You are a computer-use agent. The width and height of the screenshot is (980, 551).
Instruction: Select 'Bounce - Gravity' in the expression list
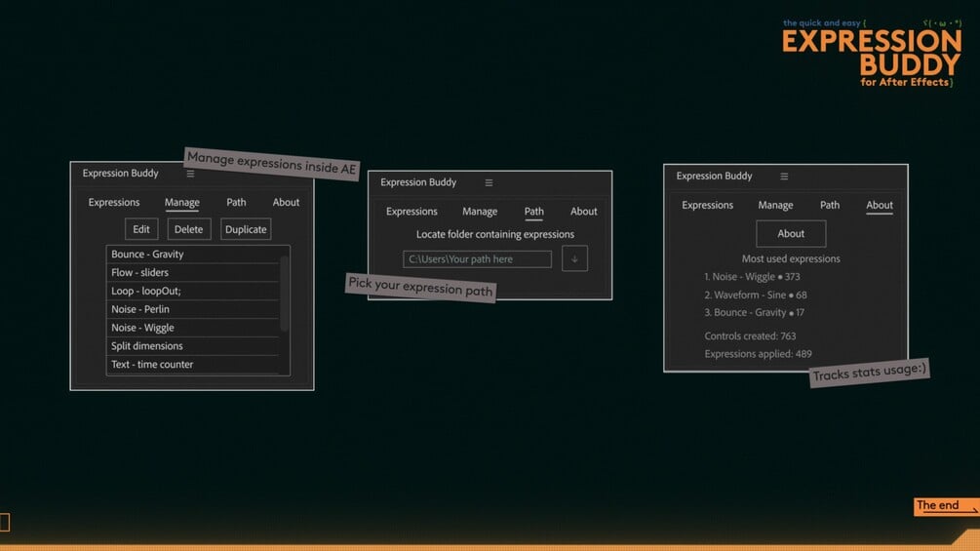[192, 255]
